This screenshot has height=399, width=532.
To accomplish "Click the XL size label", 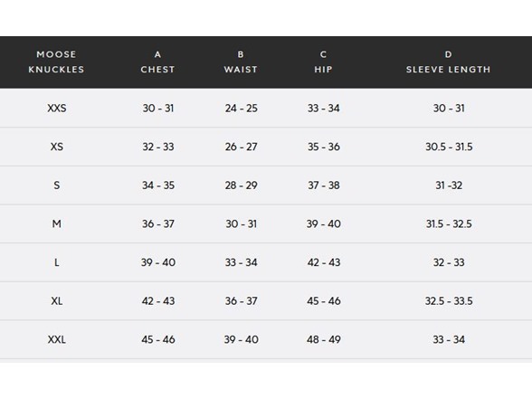I will 57,301.
